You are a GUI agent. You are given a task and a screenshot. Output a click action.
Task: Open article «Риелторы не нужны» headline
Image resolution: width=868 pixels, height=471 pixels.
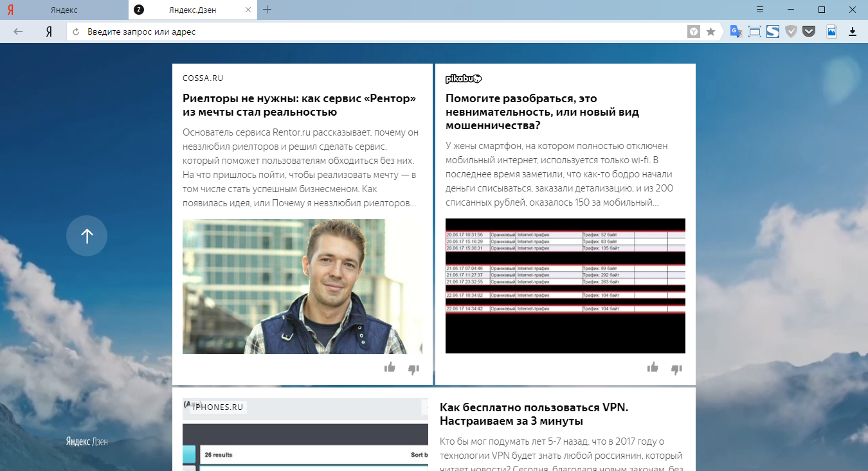(300, 105)
